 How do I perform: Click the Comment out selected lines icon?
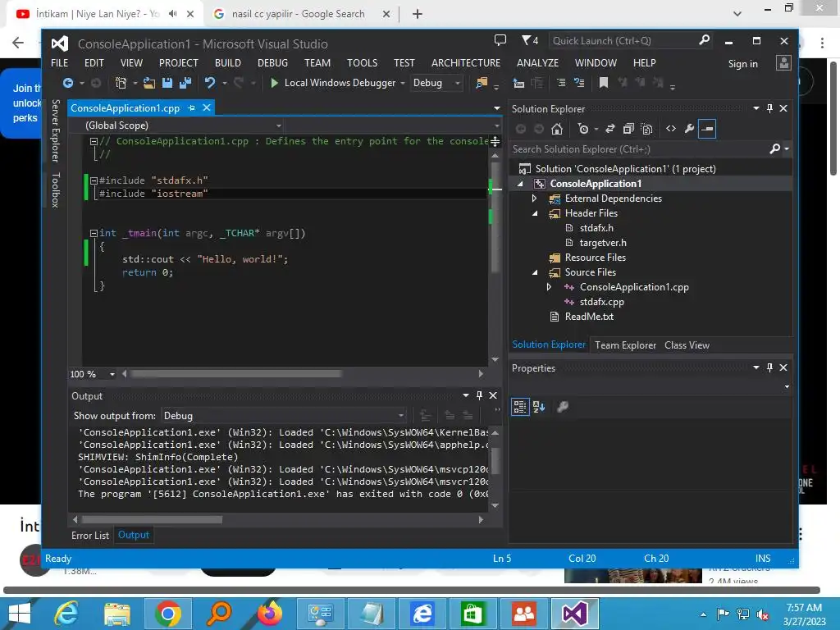pos(561,83)
